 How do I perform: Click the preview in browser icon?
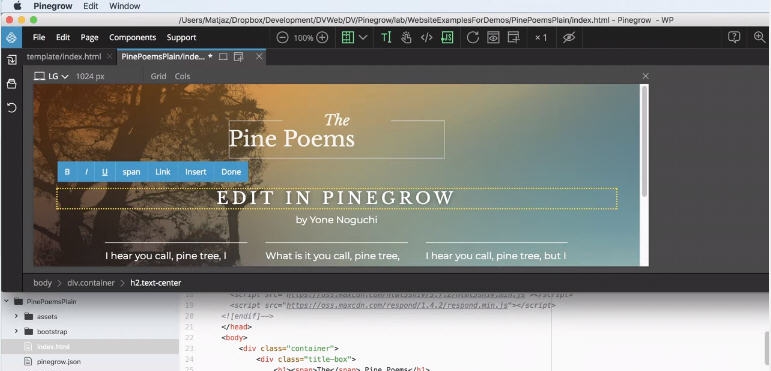(493, 37)
